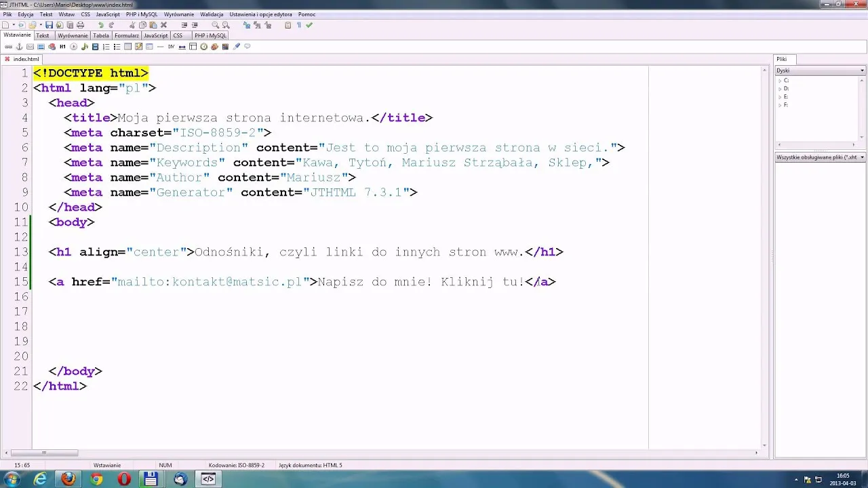Click the Print icon in the toolbar
Viewport: 868px width, 488px height.
(81, 25)
